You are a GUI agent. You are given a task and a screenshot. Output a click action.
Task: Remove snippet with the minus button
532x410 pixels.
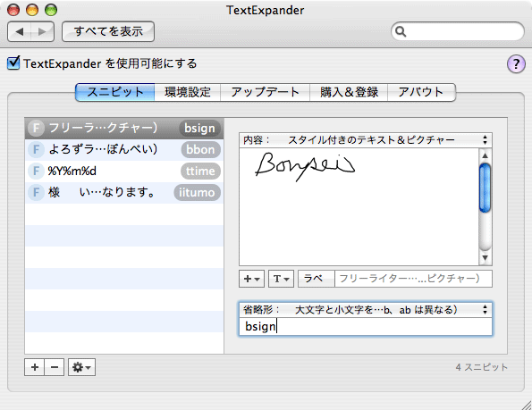tap(55, 367)
